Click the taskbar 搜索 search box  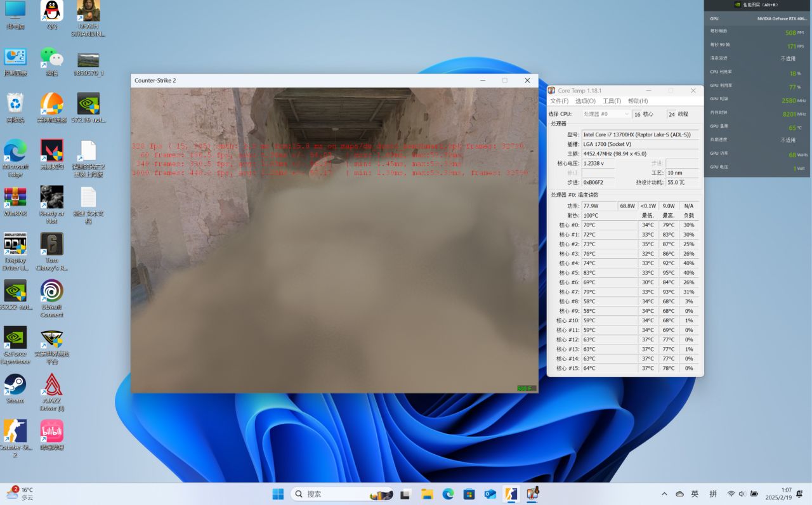click(x=343, y=494)
